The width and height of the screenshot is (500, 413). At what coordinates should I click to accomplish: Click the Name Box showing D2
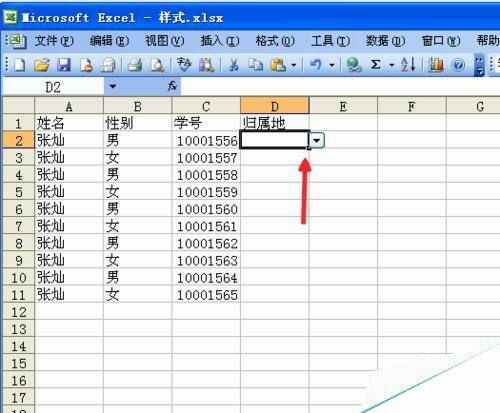[53, 87]
